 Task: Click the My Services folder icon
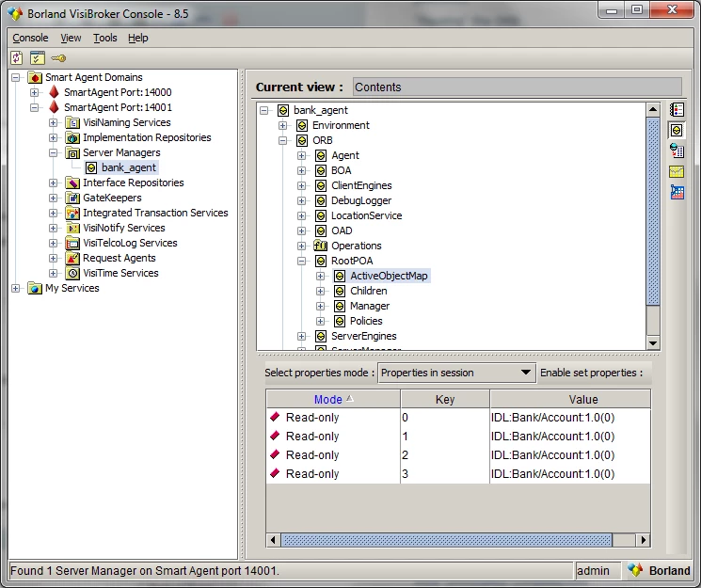click(x=35, y=289)
